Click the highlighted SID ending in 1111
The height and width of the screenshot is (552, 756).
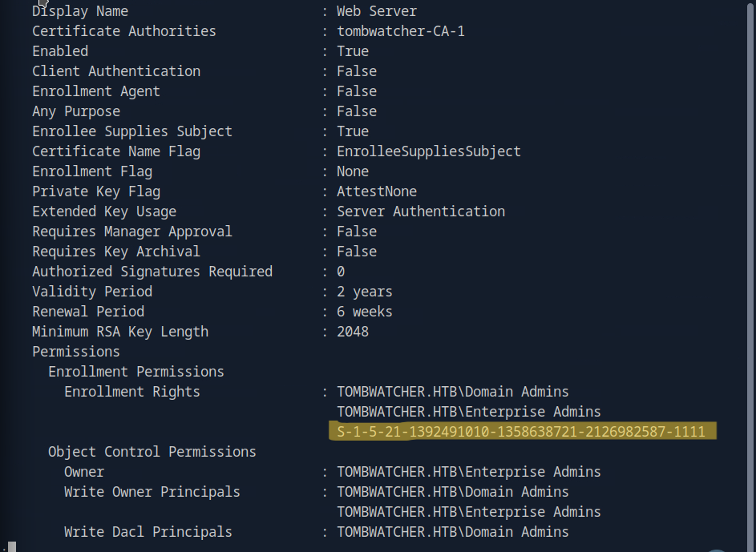pyautogui.click(x=521, y=432)
